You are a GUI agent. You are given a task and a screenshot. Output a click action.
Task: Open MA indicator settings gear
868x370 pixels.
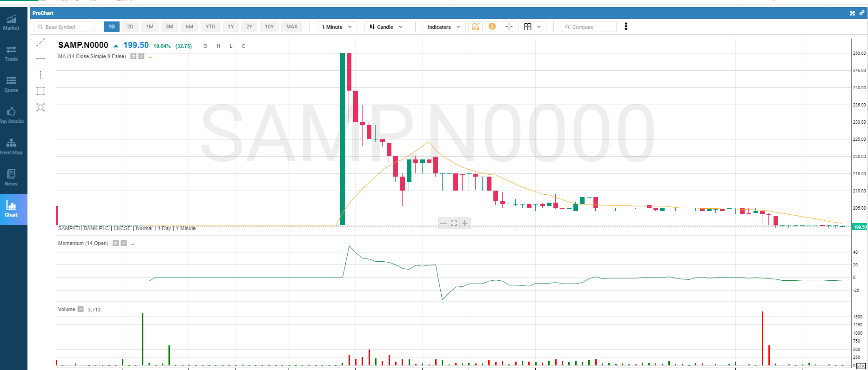click(134, 56)
